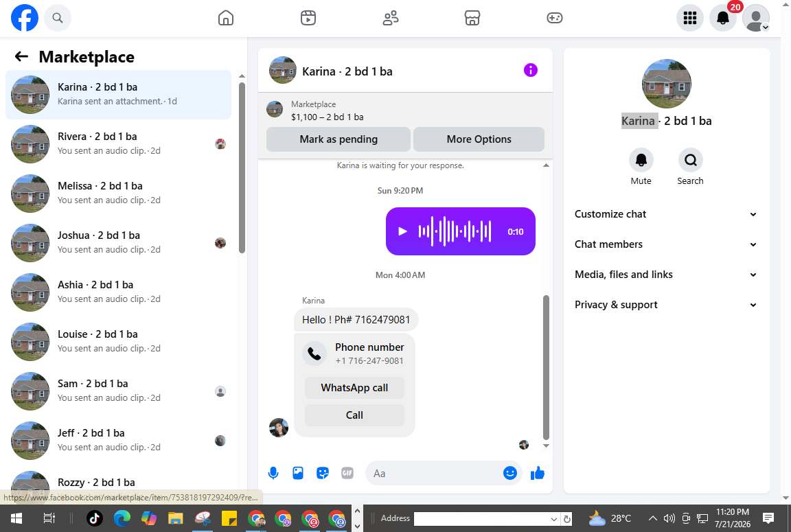The image size is (791, 532).
Task: Open Melissa conversation in list
Action: (x=119, y=193)
